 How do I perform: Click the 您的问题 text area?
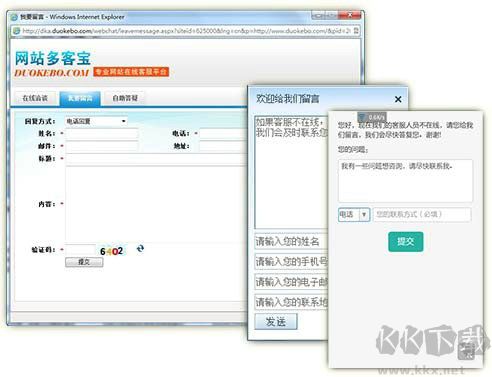(x=405, y=181)
